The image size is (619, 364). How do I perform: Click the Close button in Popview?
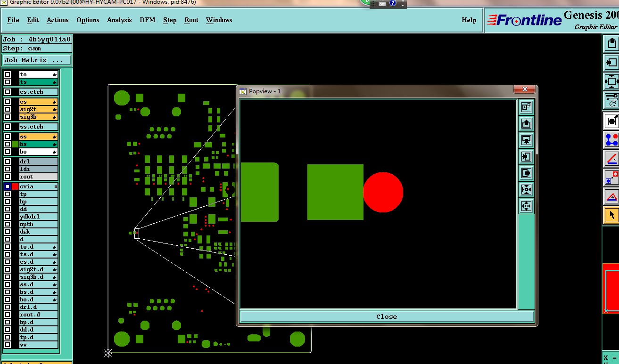(387, 316)
